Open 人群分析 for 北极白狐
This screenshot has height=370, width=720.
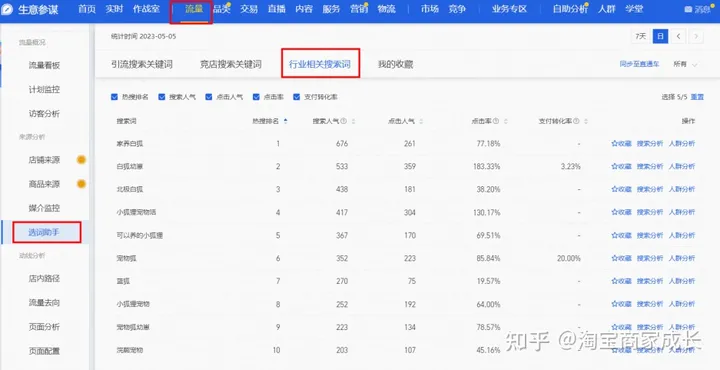tap(682, 189)
